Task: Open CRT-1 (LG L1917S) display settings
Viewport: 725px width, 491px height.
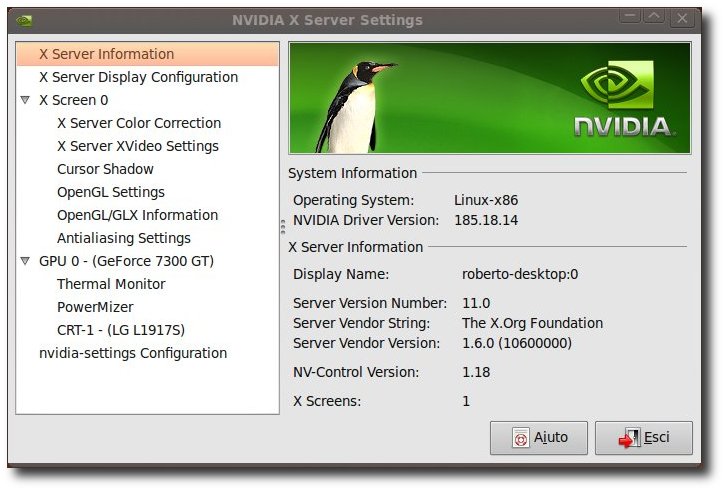Action: pyautogui.click(x=121, y=330)
